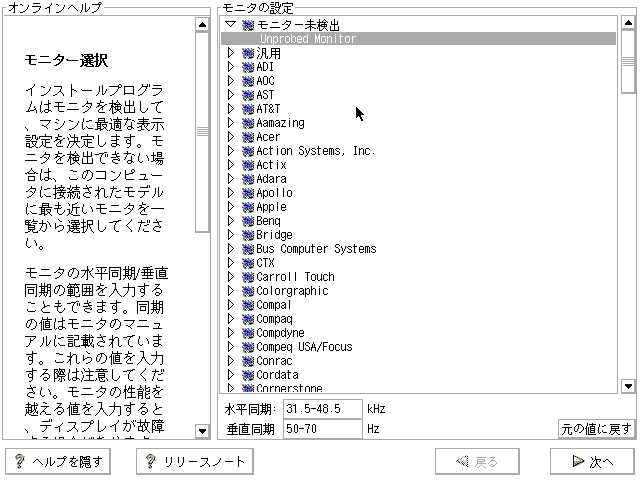Viewport: 640px width, 480px height.
Task: Expand the Benq monitor group
Action: [x=231, y=220]
